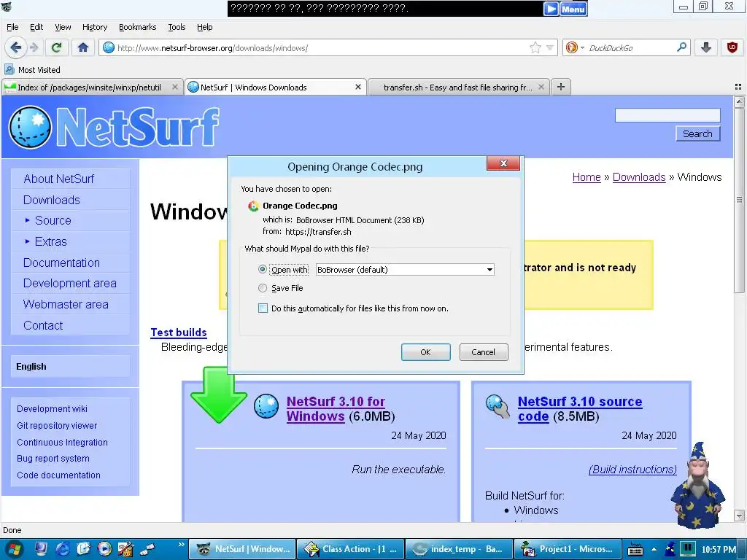Open the Bookmarks menu

138,27
